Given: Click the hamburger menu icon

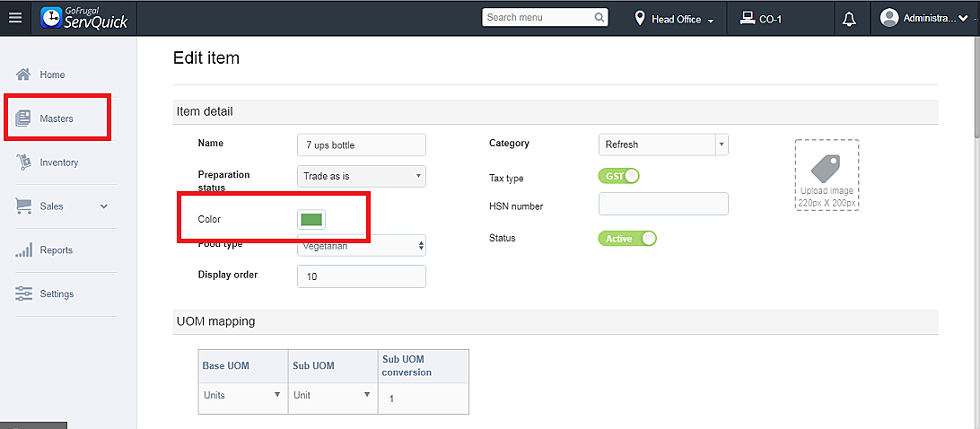Looking at the screenshot, I should tap(15, 18).
